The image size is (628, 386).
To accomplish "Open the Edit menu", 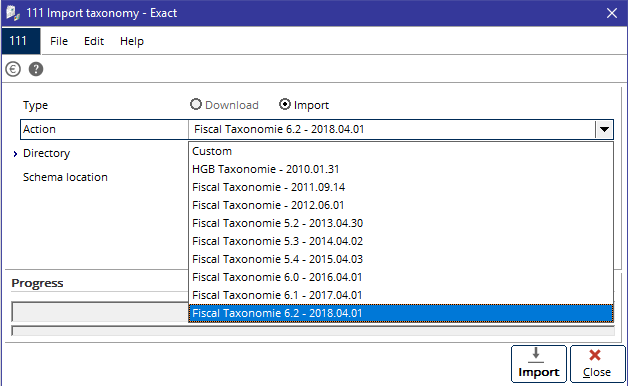I will coord(94,41).
